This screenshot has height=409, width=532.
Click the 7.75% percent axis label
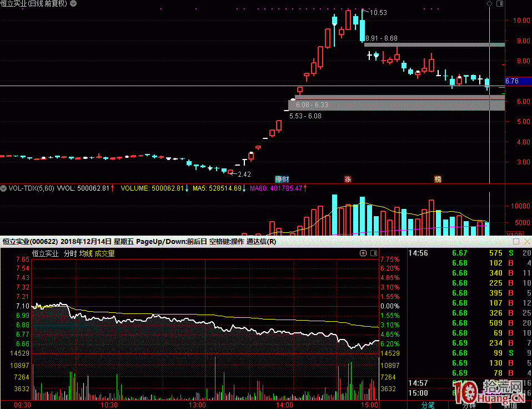(x=390, y=260)
